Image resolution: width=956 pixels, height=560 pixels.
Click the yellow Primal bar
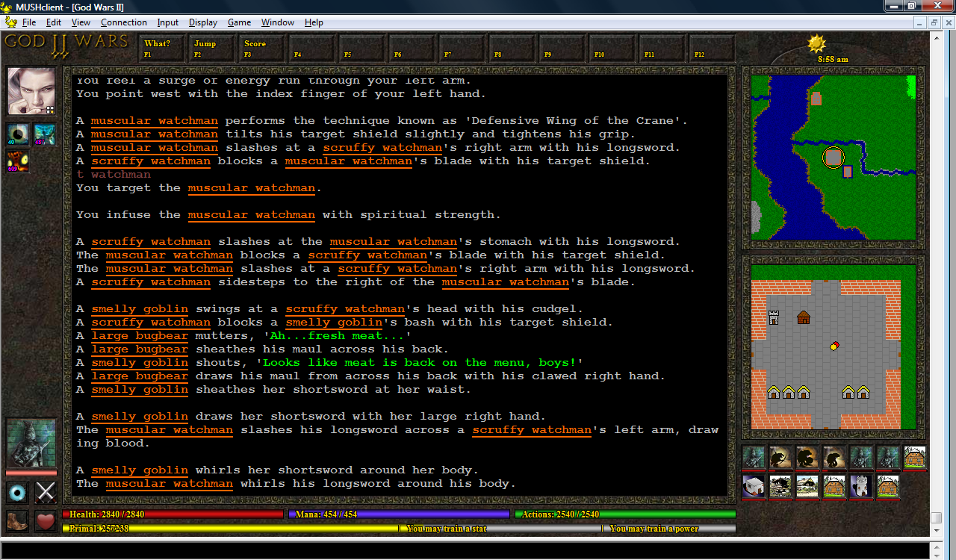click(x=231, y=529)
